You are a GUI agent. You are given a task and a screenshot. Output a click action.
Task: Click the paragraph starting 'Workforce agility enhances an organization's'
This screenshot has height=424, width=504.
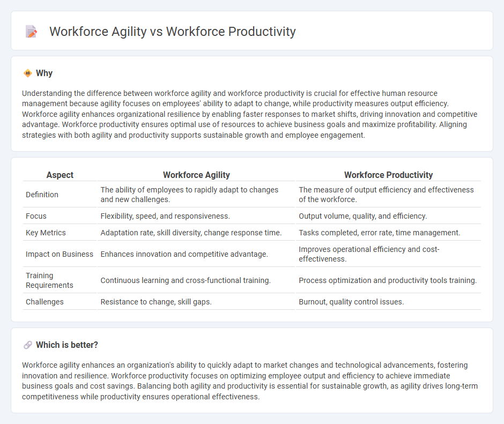pyautogui.click(x=250, y=381)
